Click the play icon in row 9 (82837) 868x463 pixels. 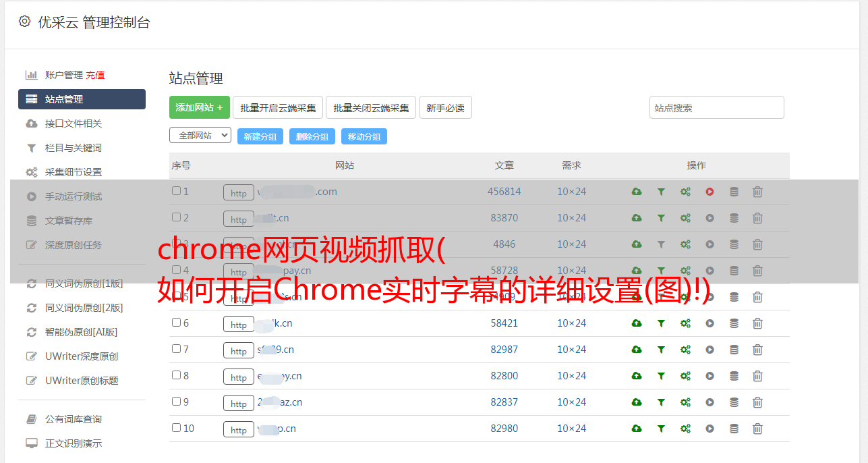[710, 402]
